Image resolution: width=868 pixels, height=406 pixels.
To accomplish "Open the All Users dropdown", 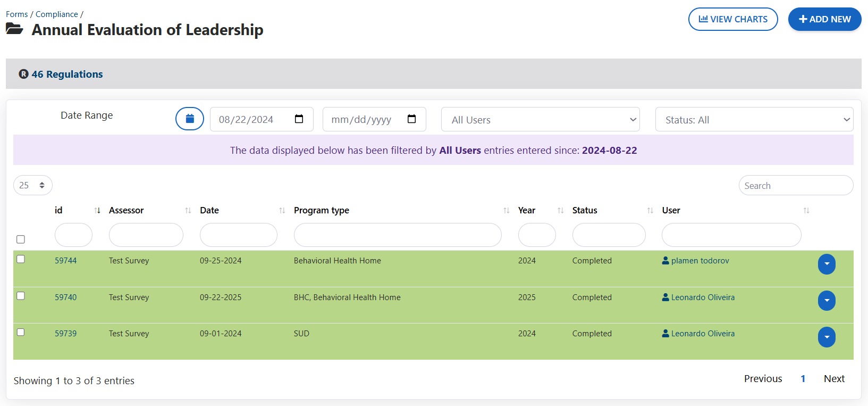I will [x=540, y=120].
